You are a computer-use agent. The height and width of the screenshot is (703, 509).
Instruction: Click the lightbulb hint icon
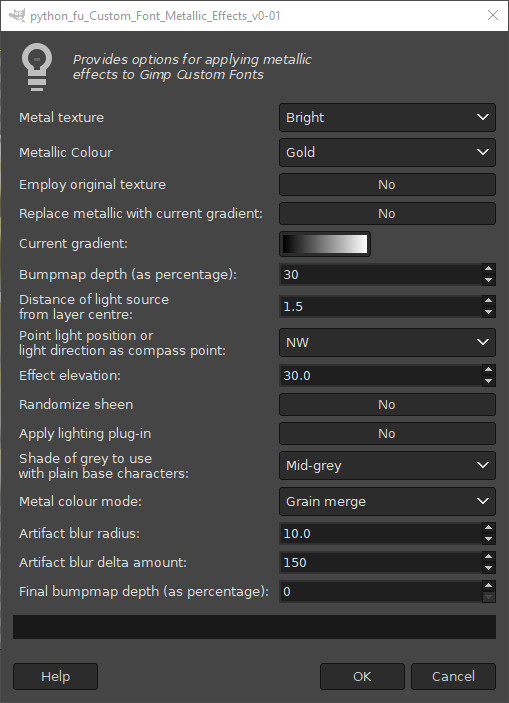pyautogui.click(x=37, y=67)
